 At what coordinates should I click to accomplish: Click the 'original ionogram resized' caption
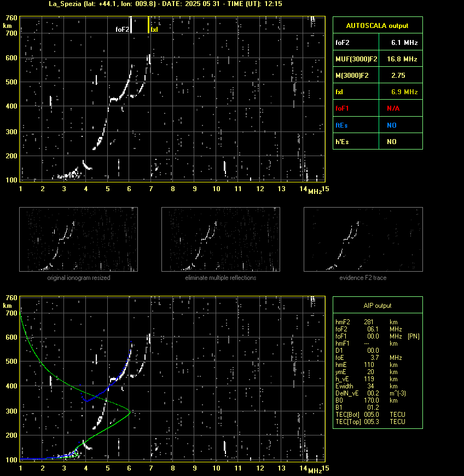79,278
